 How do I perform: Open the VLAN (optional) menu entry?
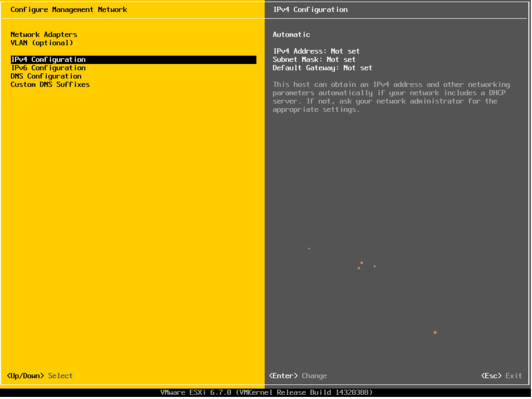click(42, 43)
